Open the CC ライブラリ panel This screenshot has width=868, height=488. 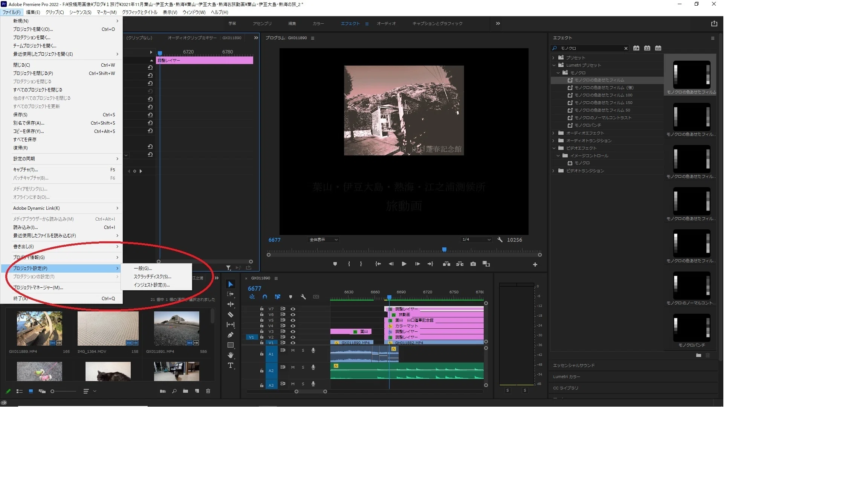565,388
